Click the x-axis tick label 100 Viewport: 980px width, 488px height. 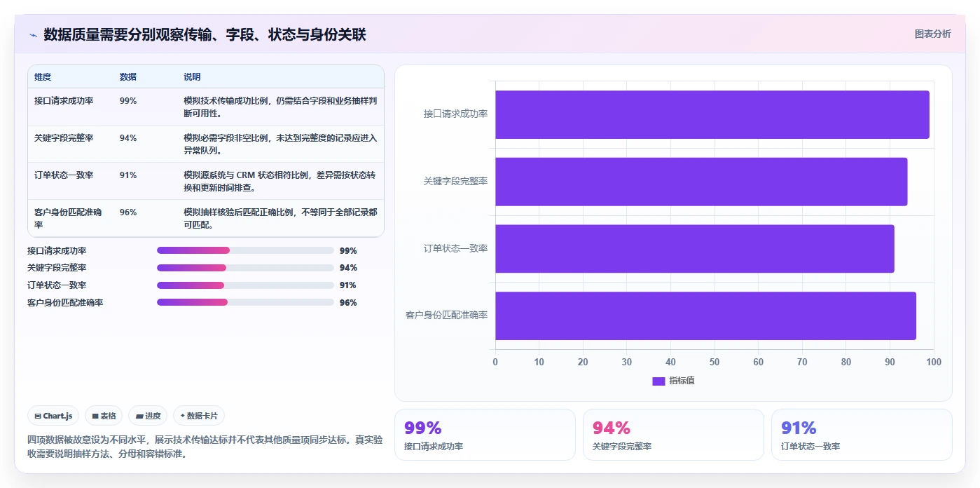click(x=933, y=362)
